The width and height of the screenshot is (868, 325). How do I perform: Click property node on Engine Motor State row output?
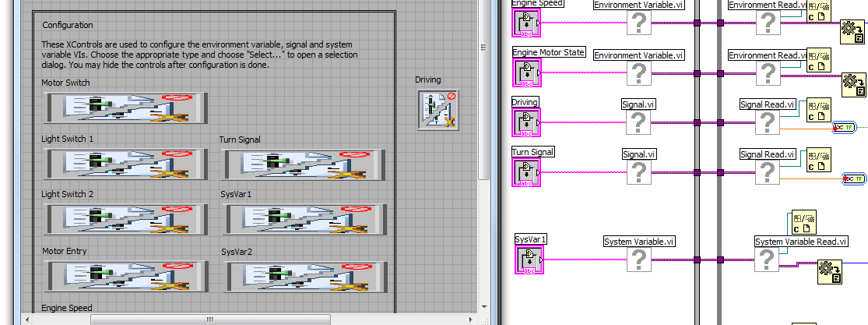pos(854,84)
